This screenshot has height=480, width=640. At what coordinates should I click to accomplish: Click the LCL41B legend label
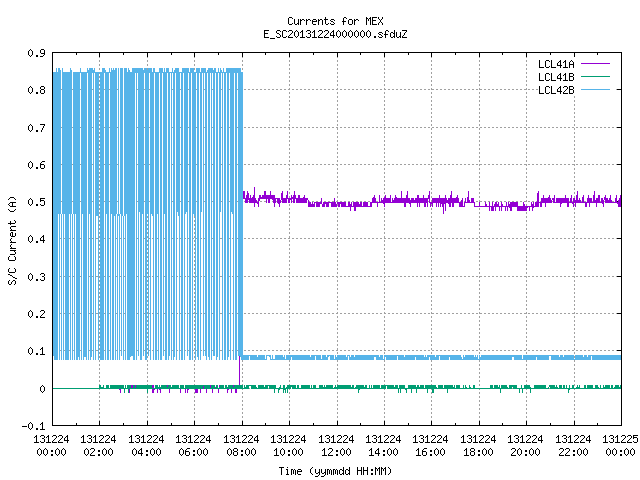click(556, 77)
